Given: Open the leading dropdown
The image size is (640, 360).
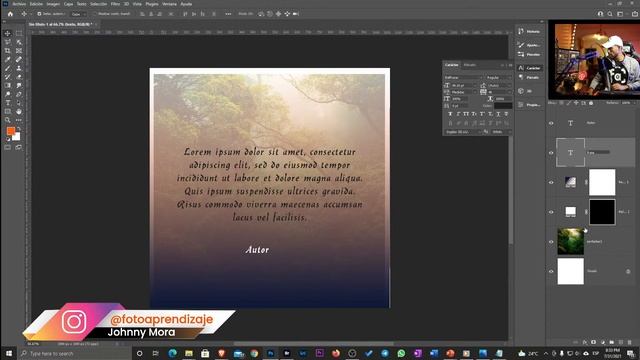Looking at the screenshot, I should pyautogui.click(x=500, y=85).
